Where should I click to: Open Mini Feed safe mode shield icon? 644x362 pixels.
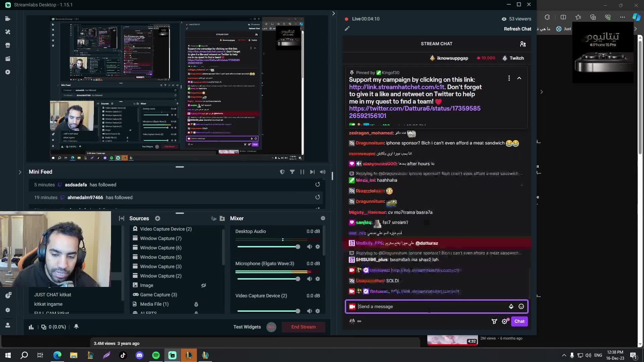[282, 172]
